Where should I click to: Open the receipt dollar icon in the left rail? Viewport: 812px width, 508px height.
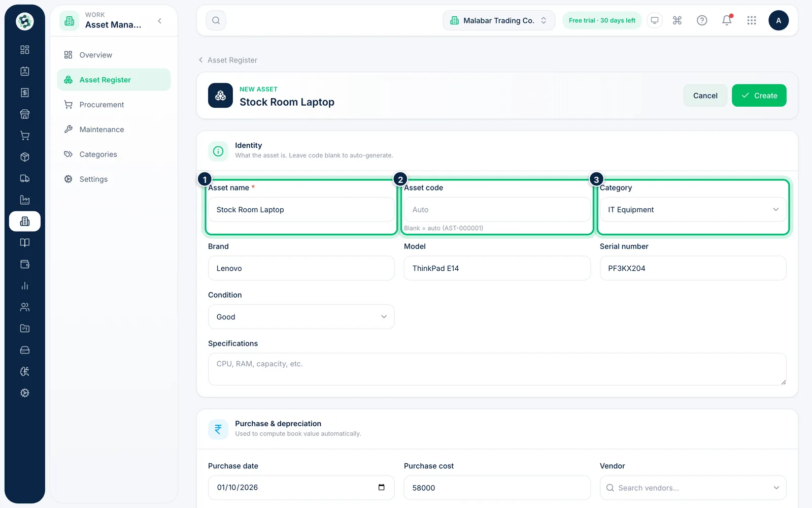click(24, 92)
